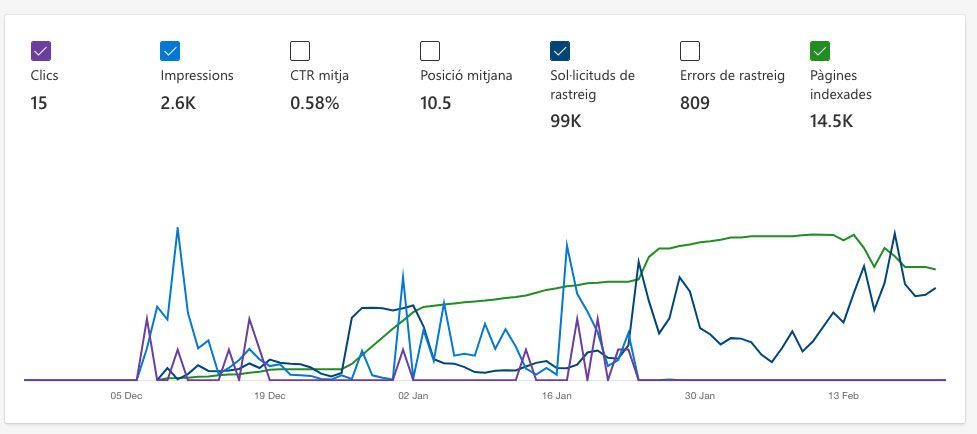Image resolution: width=977 pixels, height=434 pixels.
Task: Click the 14.5K indexed pages value
Action: (x=831, y=121)
